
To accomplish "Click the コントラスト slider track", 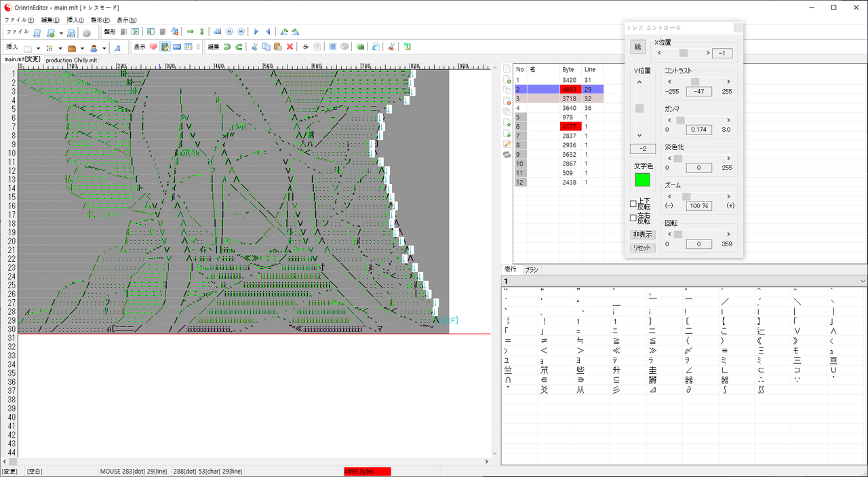I will [x=699, y=81].
